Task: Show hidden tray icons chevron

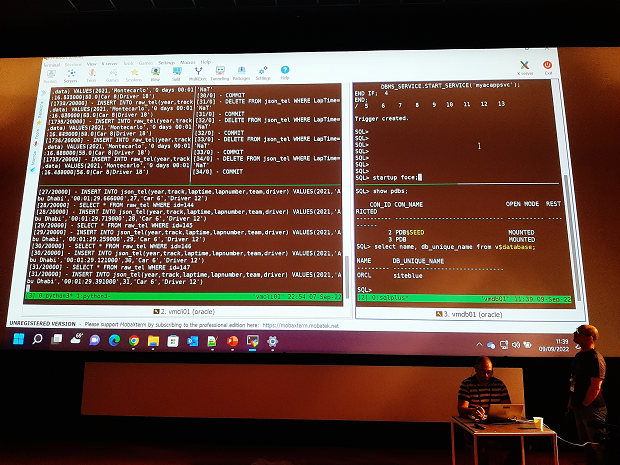Action: [x=479, y=344]
